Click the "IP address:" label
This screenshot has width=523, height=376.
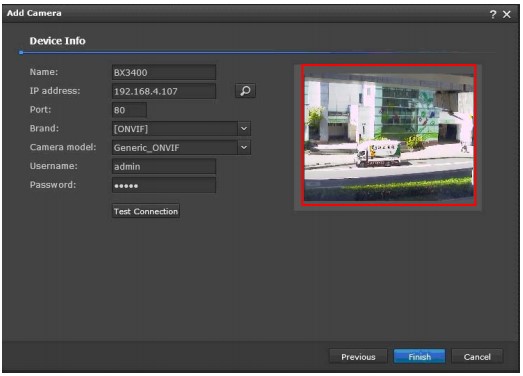click(x=55, y=91)
